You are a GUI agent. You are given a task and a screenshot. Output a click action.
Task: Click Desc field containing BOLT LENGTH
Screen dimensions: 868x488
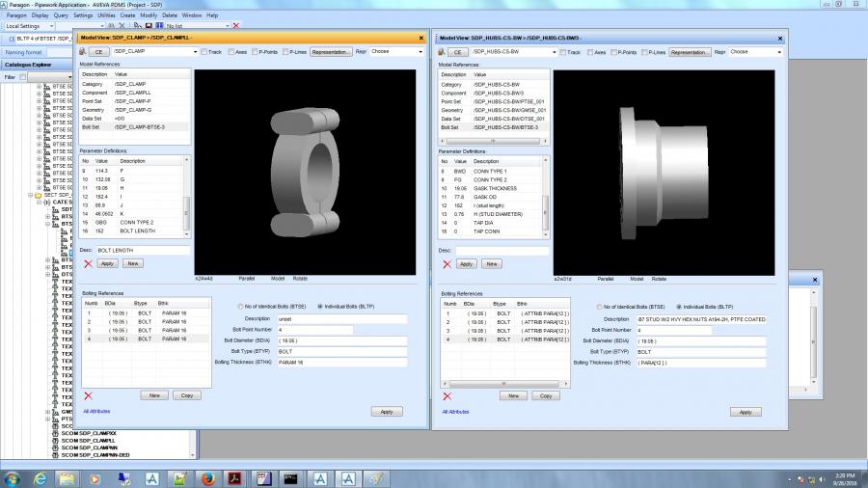tap(143, 250)
